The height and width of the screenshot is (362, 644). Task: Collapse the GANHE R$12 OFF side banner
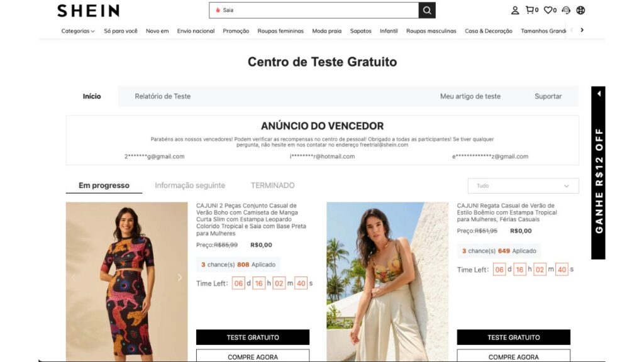(599, 94)
